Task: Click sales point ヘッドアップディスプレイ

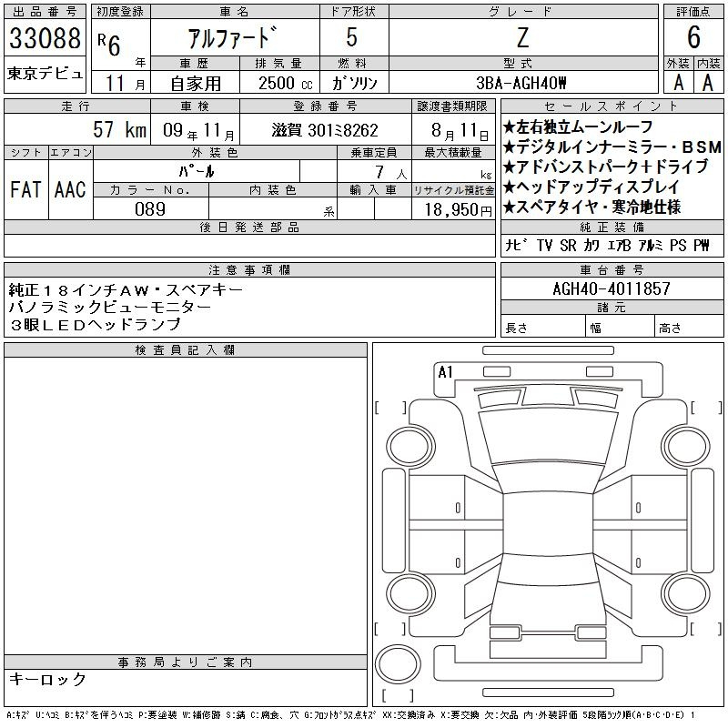Action: pos(591,187)
